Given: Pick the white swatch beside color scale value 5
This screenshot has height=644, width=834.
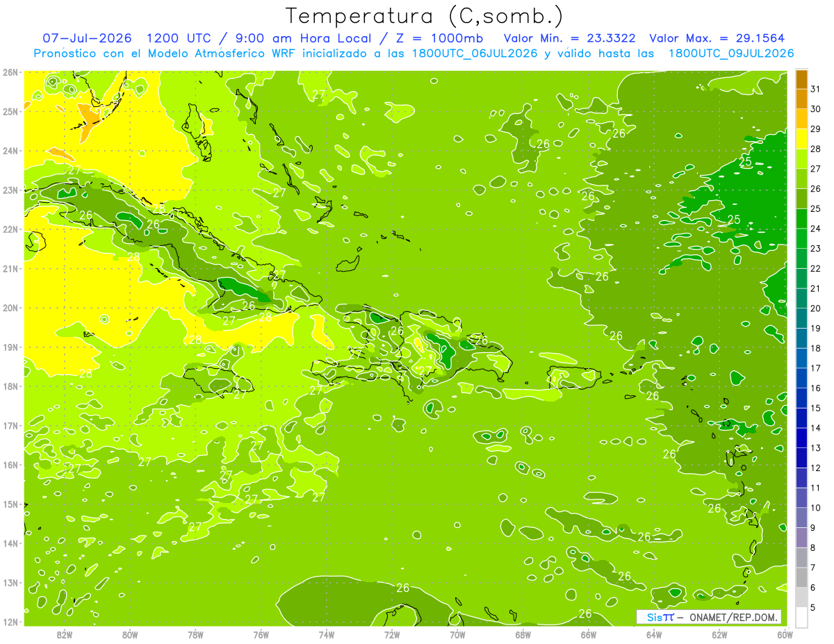Looking at the screenshot, I should 801,617.
